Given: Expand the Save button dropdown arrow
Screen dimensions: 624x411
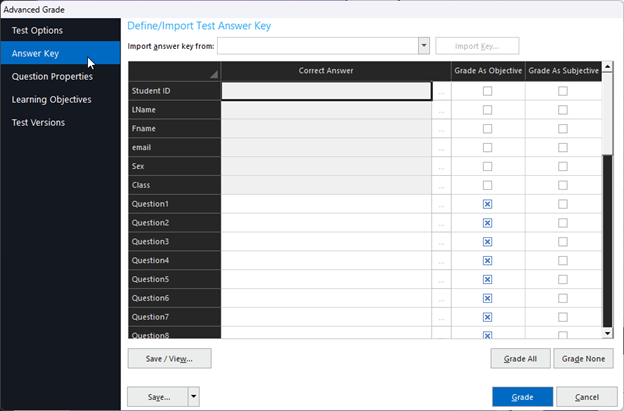Looking at the screenshot, I should [193, 397].
